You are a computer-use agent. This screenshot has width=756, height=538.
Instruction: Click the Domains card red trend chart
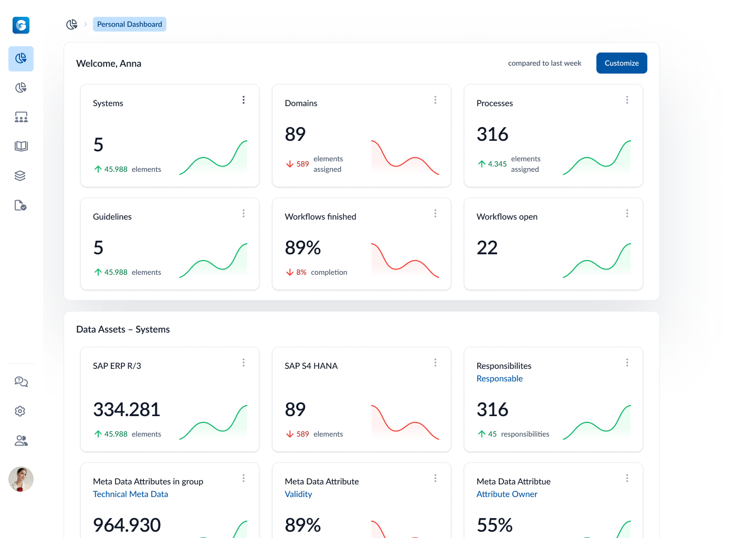pos(405,157)
